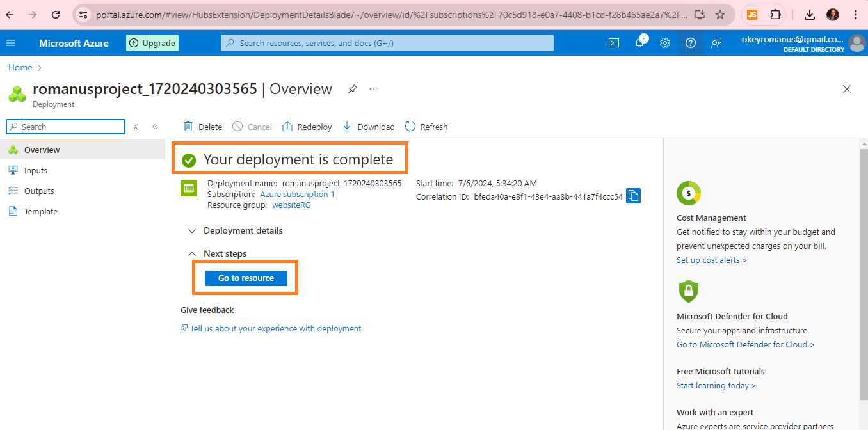868x430 pixels.
Task: Collapse the Next steps section
Action: tap(217, 253)
